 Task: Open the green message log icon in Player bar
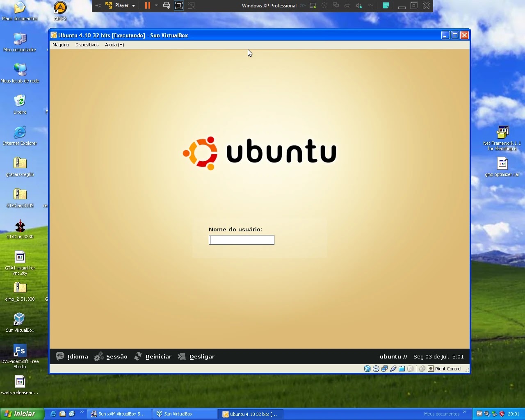(x=386, y=5)
